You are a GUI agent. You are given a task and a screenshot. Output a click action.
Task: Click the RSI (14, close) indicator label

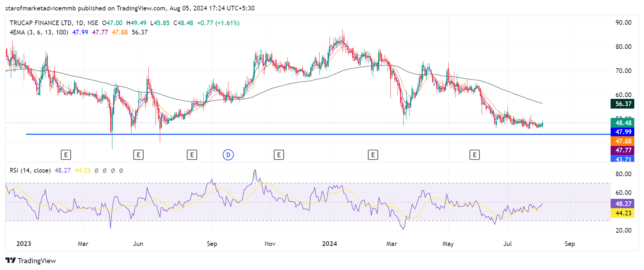30,170
